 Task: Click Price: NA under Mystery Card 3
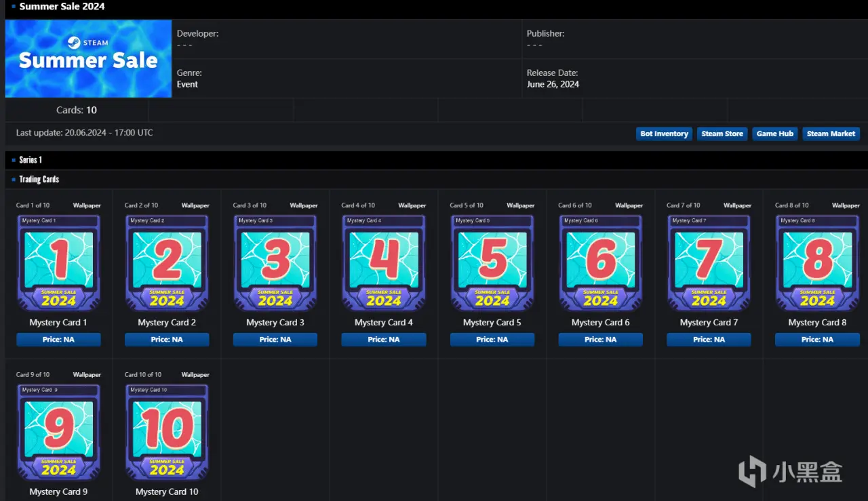[275, 339]
